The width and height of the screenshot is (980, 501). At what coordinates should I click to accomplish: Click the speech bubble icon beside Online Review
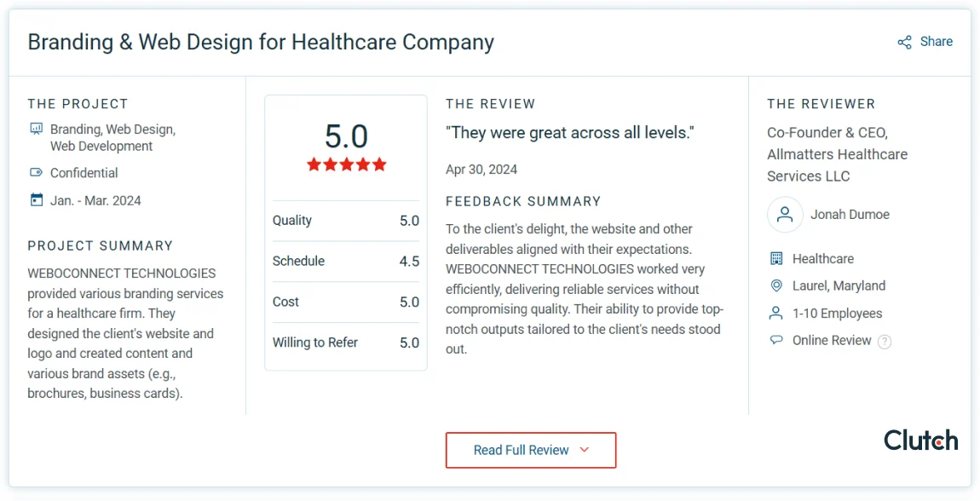click(x=776, y=341)
